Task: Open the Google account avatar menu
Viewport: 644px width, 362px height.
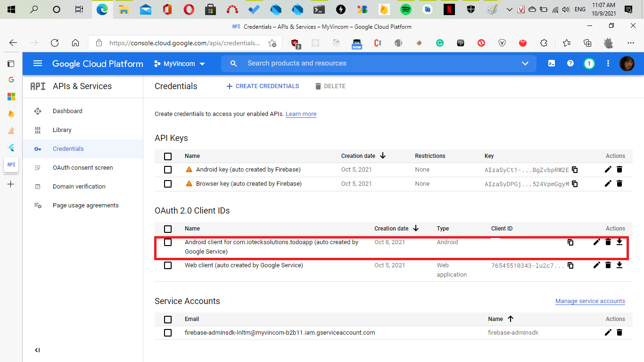Action: point(627,64)
